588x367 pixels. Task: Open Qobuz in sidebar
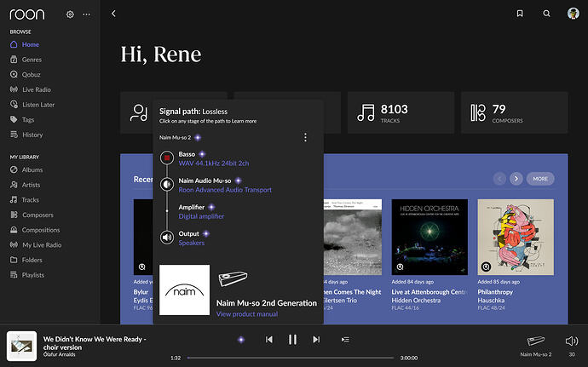click(25, 75)
